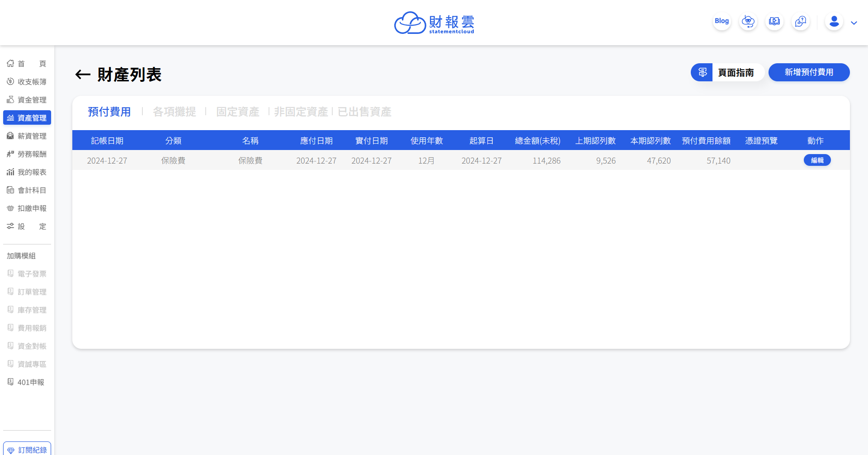Open 收支帳簿 menu item
Image resolution: width=868 pixels, height=455 pixels.
[27, 82]
